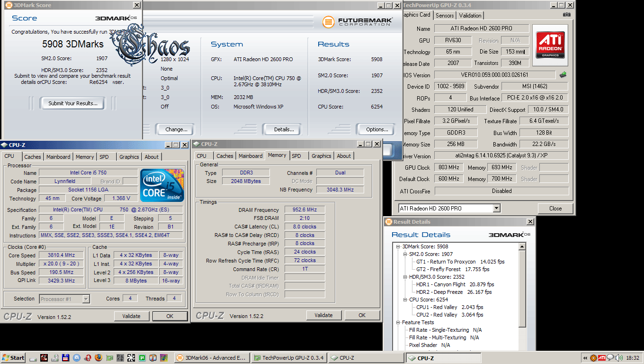Click the blue floppy disk quick launch icon

(65, 358)
